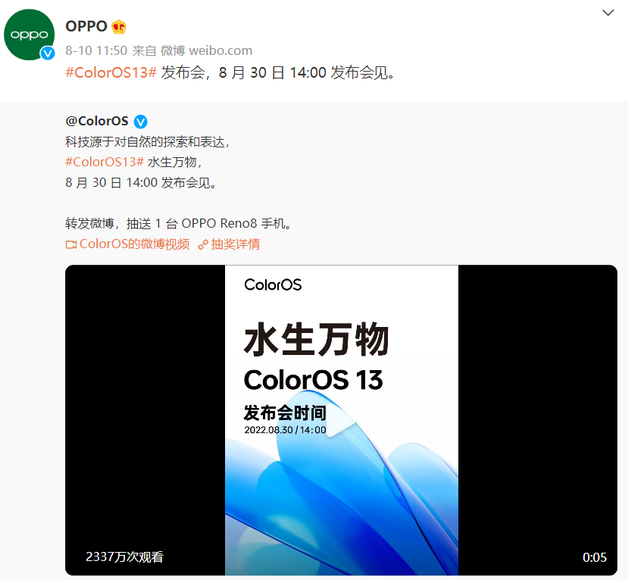The width and height of the screenshot is (631, 583).
Task: Click the 0:05 video duration label
Action: 594,557
